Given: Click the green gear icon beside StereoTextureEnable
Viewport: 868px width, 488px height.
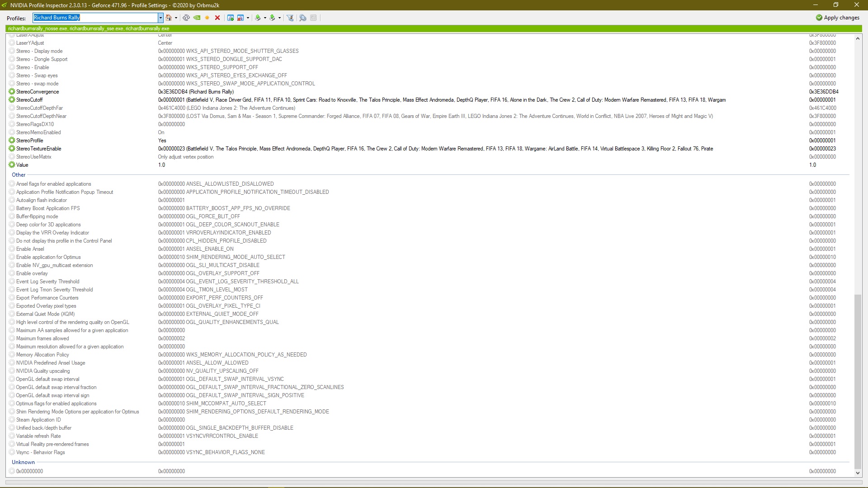Looking at the screenshot, I should click(12, 149).
